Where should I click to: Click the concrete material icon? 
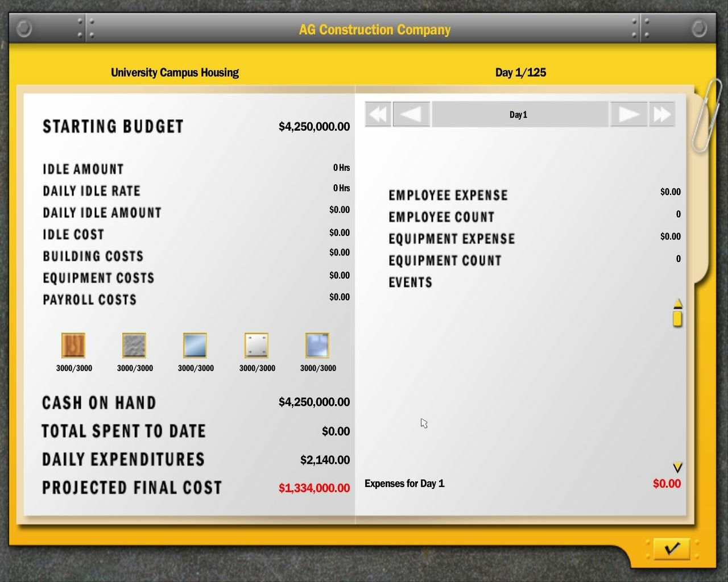pyautogui.click(x=134, y=345)
